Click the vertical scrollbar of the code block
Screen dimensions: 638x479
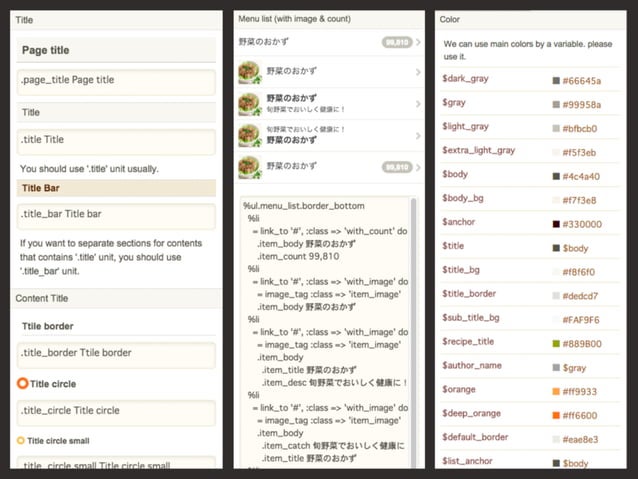tap(413, 332)
